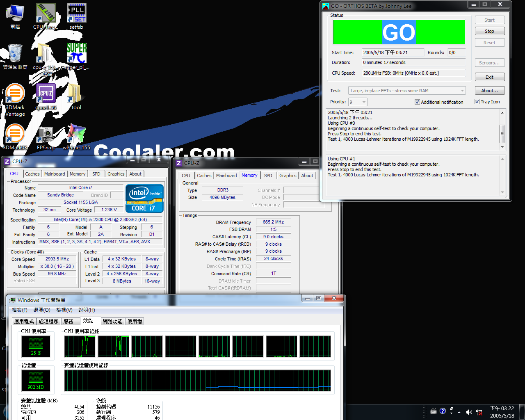Open the ORTHOS Test type dropdown

tap(407, 91)
